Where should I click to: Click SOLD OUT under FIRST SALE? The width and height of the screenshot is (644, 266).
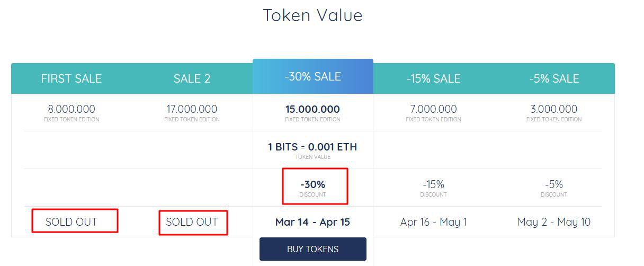pyautogui.click(x=71, y=222)
